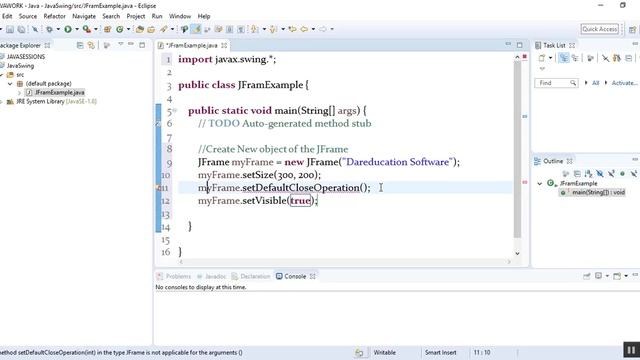Click the Back navigation arrow

304,29
